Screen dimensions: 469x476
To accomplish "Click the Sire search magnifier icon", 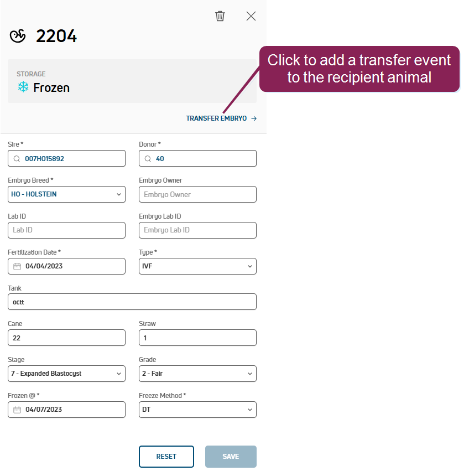I will tap(17, 158).
